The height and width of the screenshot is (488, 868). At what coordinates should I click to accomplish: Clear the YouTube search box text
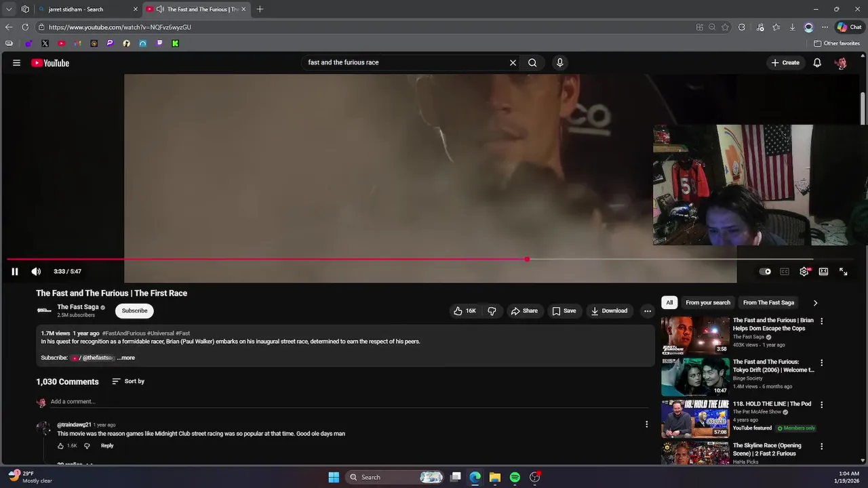(513, 62)
